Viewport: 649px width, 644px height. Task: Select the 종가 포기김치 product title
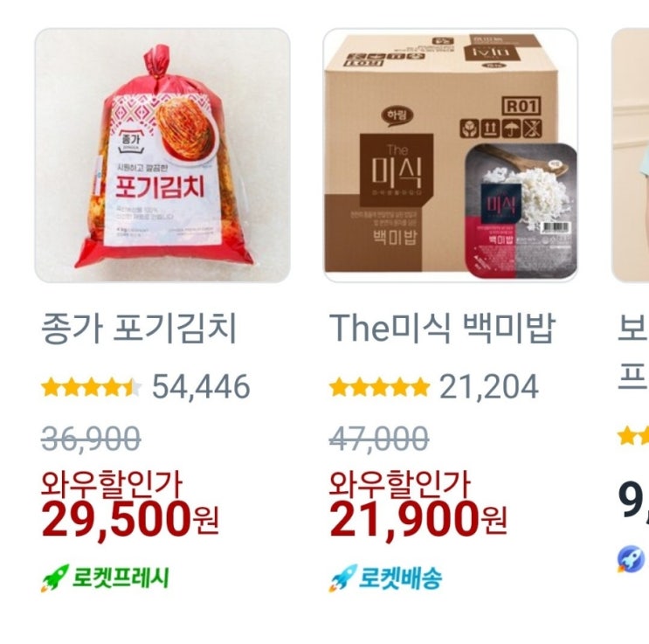point(139,329)
